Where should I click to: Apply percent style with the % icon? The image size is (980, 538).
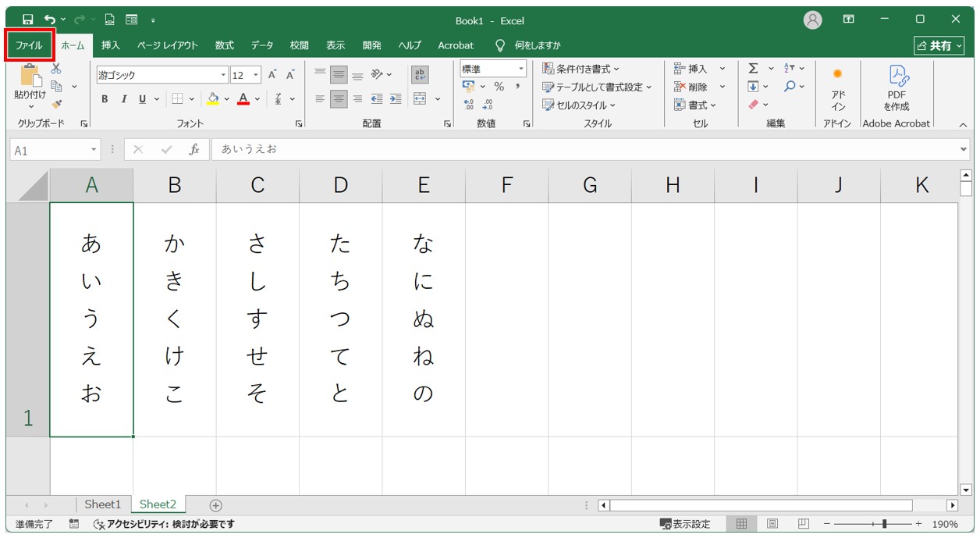tap(499, 87)
